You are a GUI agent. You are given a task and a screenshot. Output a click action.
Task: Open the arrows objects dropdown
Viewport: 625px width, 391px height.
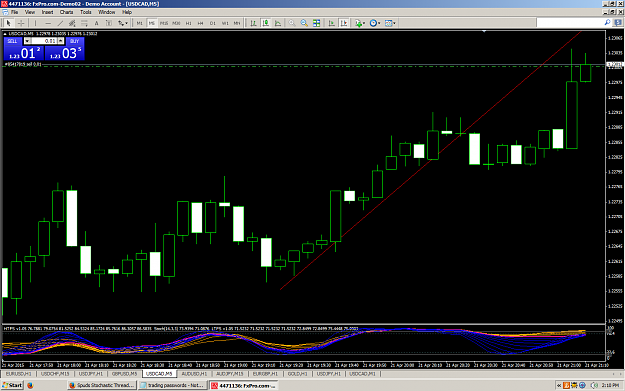coord(123,23)
